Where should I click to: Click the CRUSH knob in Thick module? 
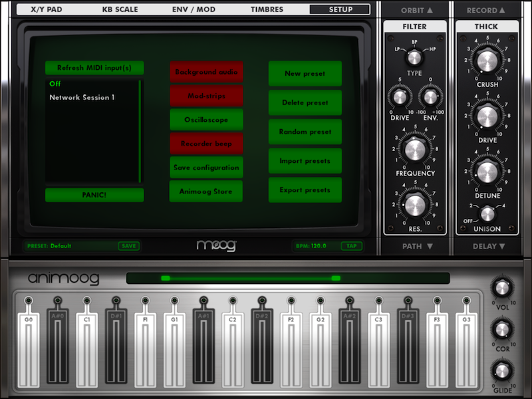tap(487, 61)
